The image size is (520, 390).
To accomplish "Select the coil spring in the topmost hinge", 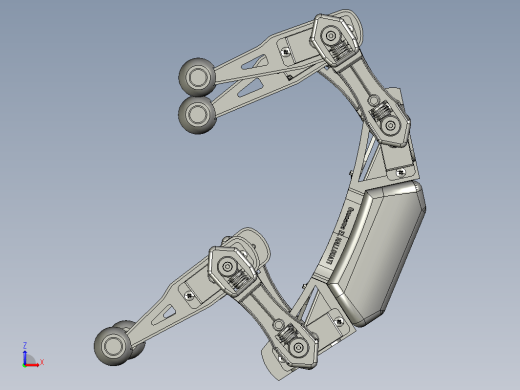I will pos(340,50).
